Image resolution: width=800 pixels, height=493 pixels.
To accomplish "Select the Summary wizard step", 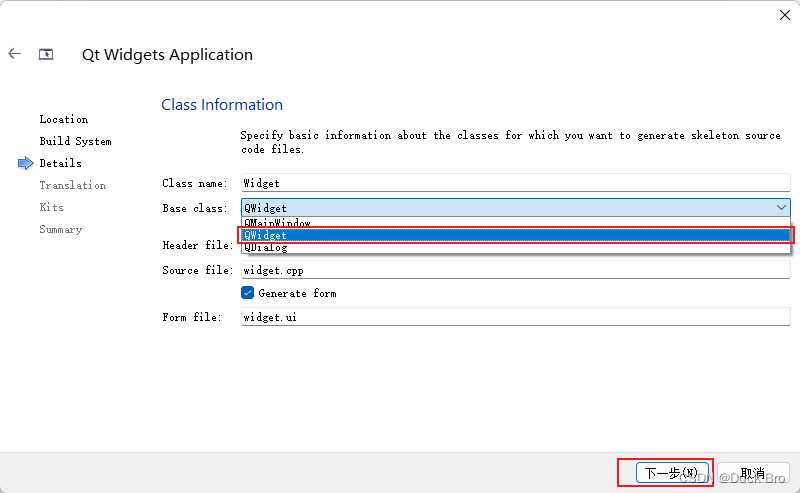I will click(61, 230).
